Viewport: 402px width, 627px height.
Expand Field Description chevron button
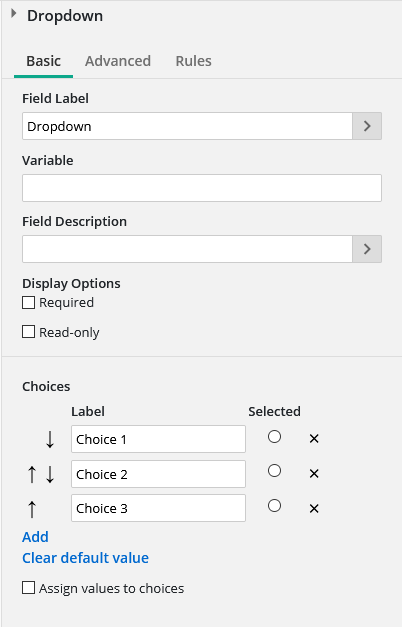[x=367, y=249]
